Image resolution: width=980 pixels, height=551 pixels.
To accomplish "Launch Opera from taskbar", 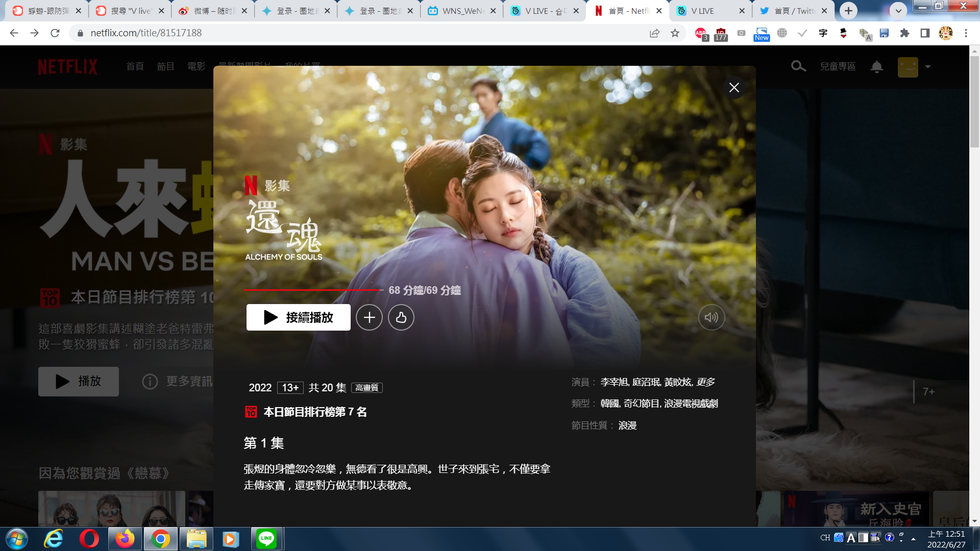I will click(89, 539).
